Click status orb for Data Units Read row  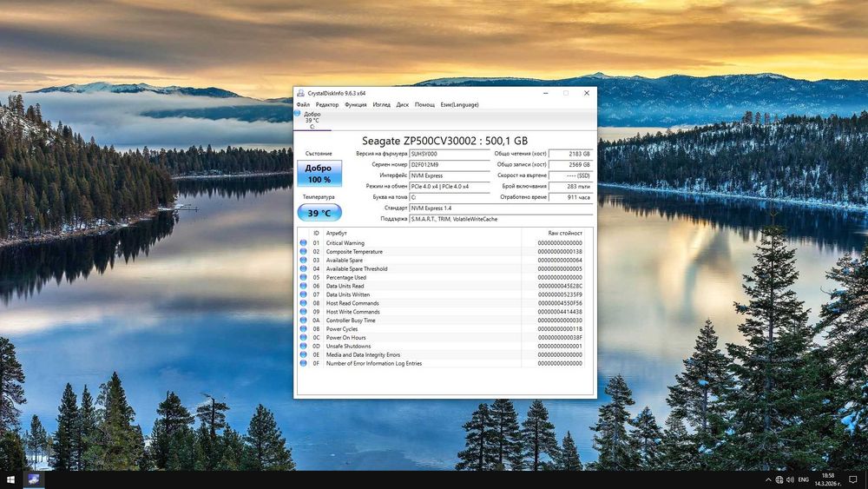pyautogui.click(x=303, y=286)
